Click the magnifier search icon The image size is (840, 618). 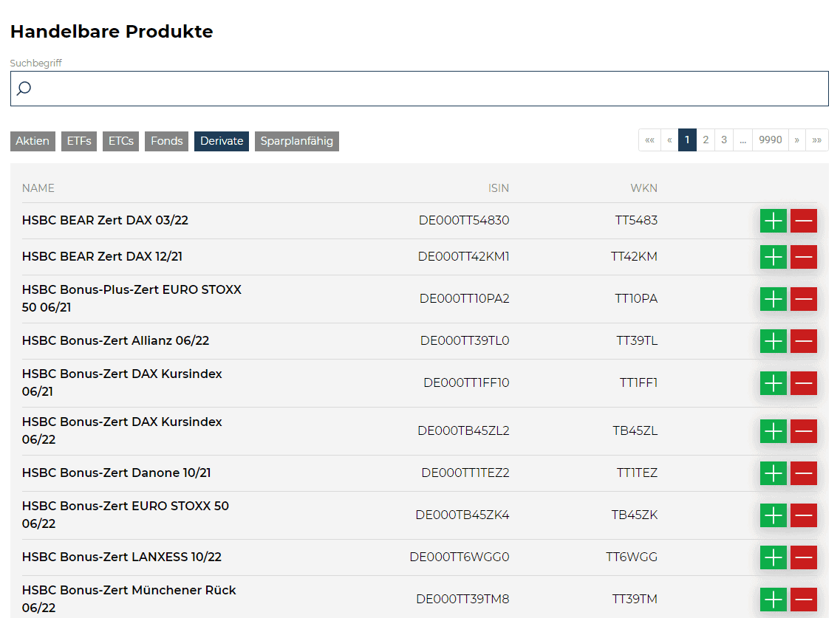click(x=24, y=89)
